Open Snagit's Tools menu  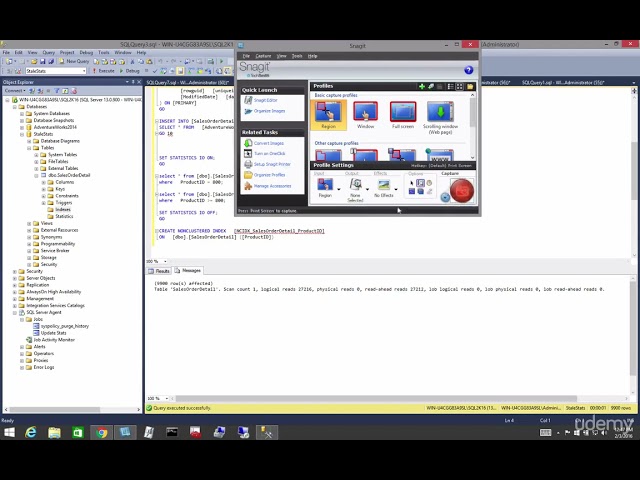(x=297, y=56)
